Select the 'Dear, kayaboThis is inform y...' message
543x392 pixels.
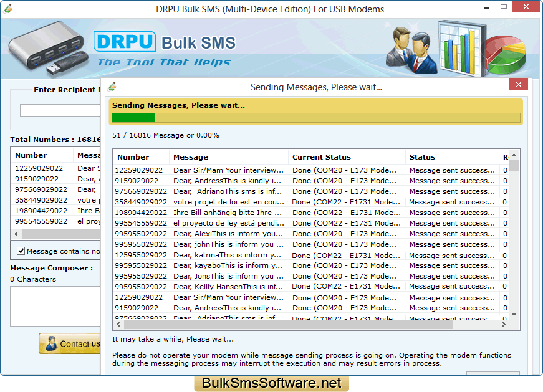[228, 265]
